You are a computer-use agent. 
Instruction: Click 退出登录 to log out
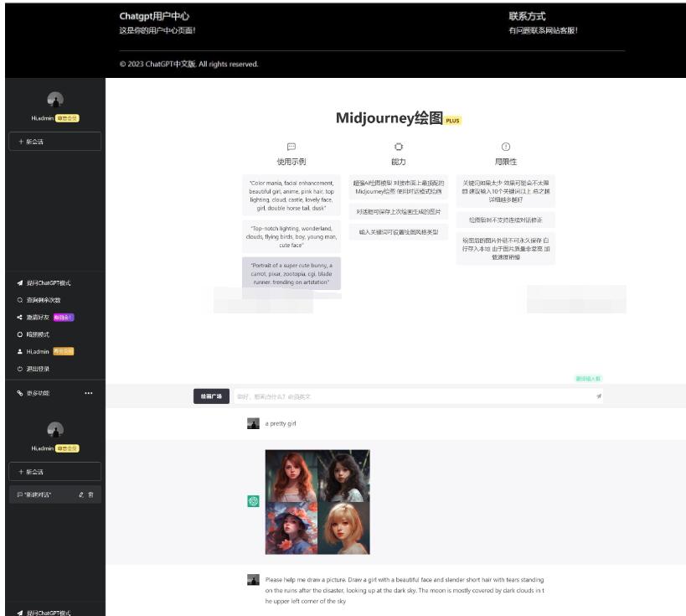pyautogui.click(x=39, y=369)
